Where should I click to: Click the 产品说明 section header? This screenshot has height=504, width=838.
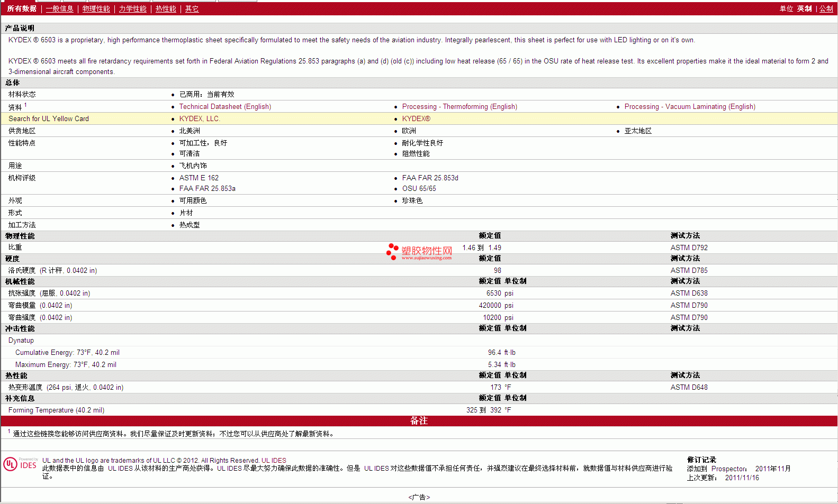[x=20, y=29]
